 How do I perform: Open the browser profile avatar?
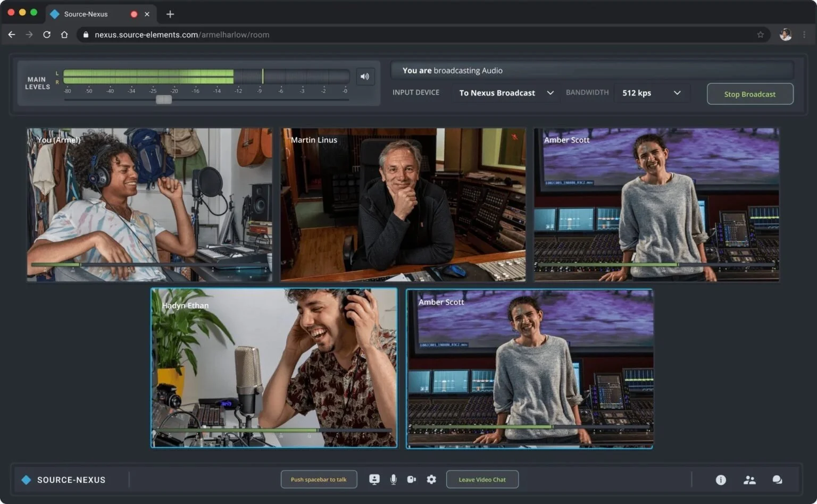786,35
